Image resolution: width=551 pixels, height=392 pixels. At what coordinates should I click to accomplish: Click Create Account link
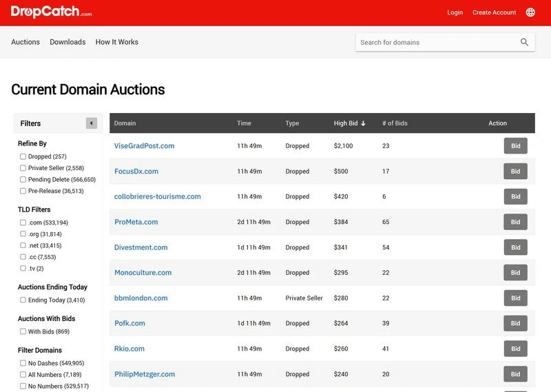point(494,12)
